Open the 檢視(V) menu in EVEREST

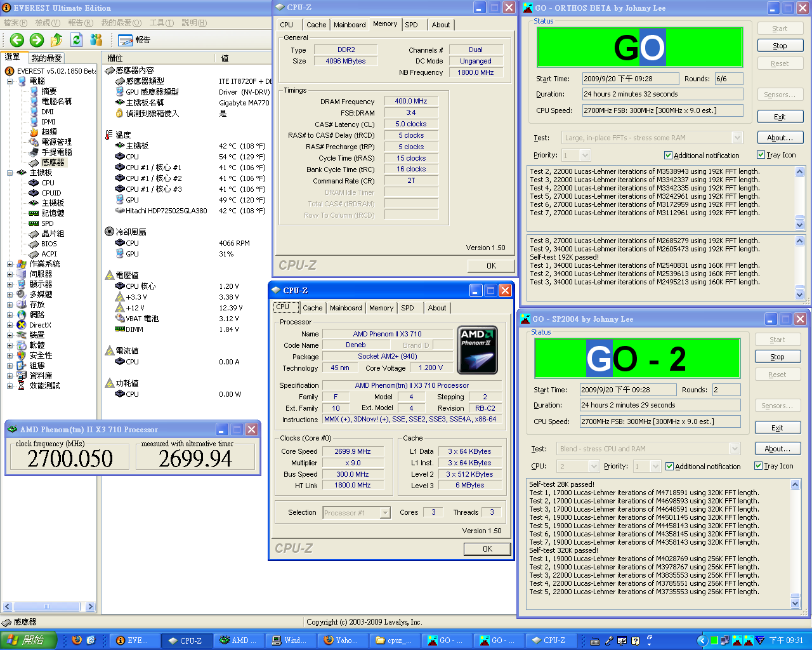(48, 23)
